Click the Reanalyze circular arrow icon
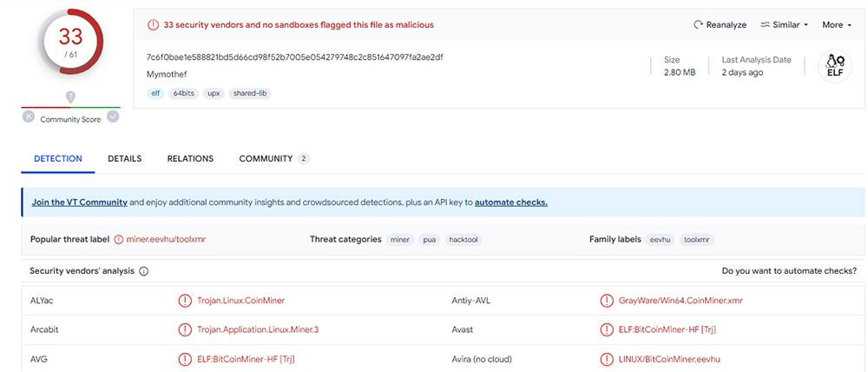This screenshot has height=372, width=868. (698, 25)
